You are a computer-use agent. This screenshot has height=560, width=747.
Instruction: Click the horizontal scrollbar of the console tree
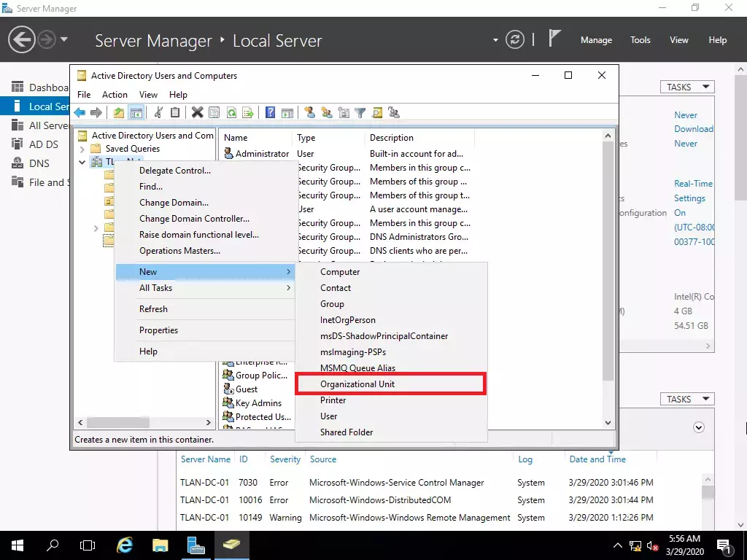[118, 422]
